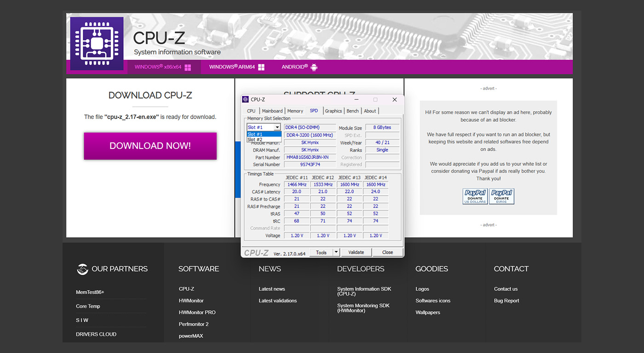Viewport: 644px width, 353px height.
Task: Open the Bug Report link
Action: [506, 301]
